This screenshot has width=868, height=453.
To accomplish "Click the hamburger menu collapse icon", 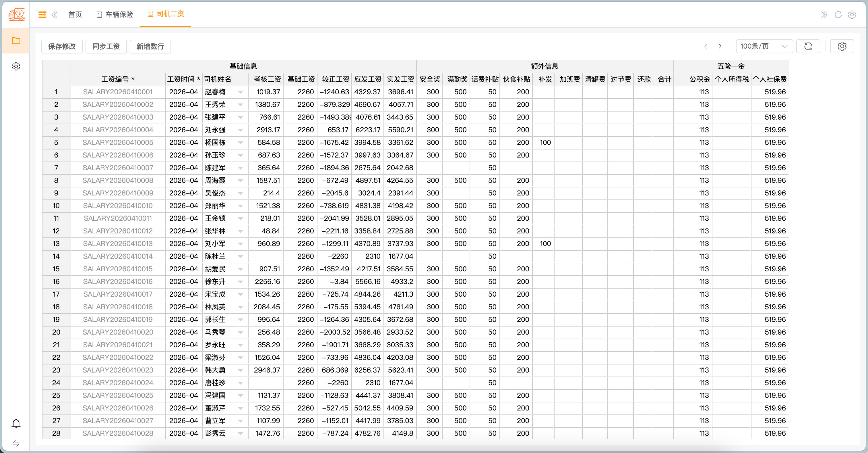I will (42, 14).
